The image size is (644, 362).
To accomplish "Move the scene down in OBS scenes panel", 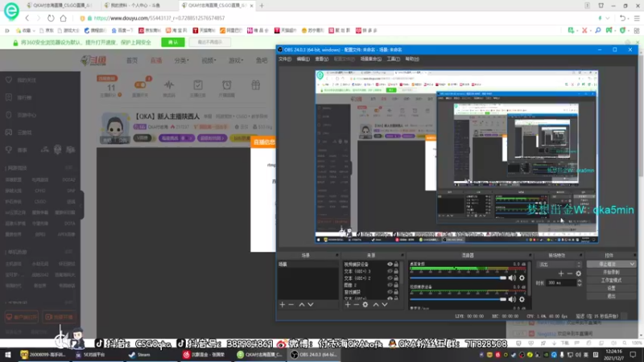I will point(311,305).
